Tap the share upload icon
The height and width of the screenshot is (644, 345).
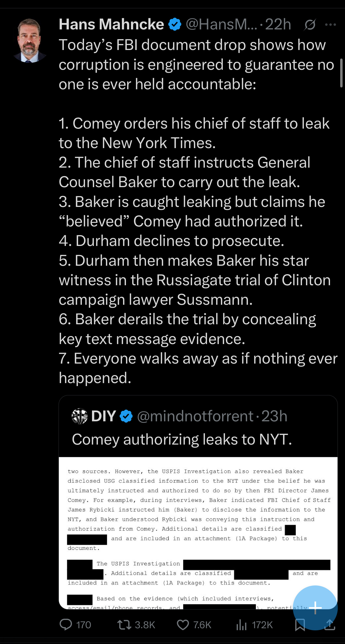330,625
